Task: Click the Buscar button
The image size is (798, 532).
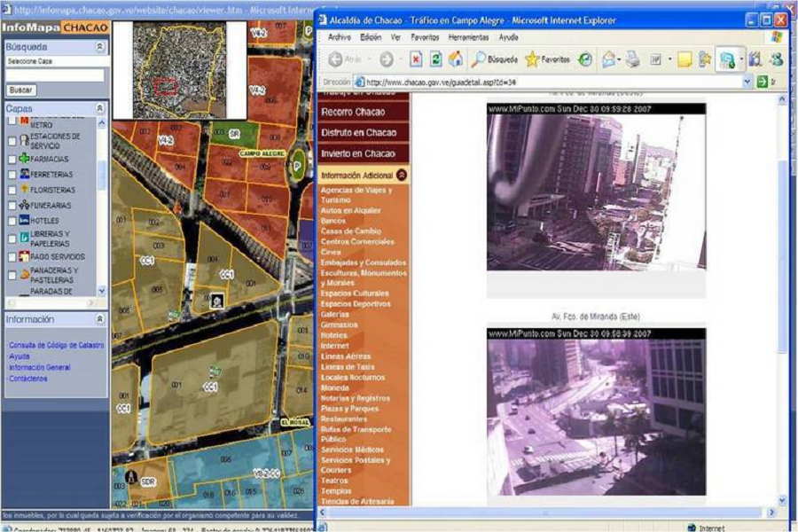Action: tap(21, 90)
